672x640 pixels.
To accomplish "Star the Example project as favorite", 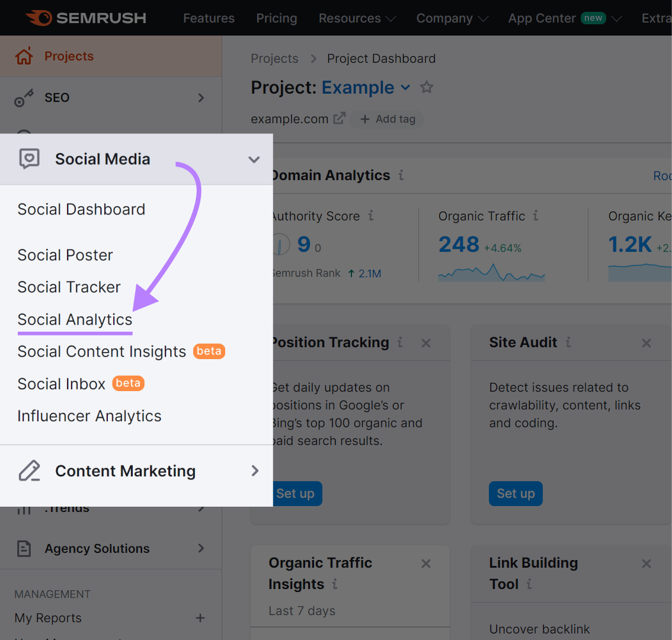I will pyautogui.click(x=427, y=88).
